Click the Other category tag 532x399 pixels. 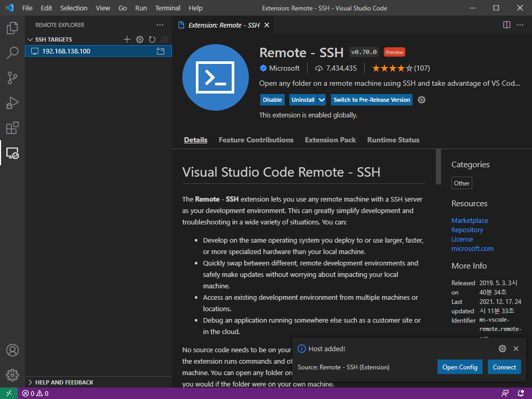(x=461, y=183)
